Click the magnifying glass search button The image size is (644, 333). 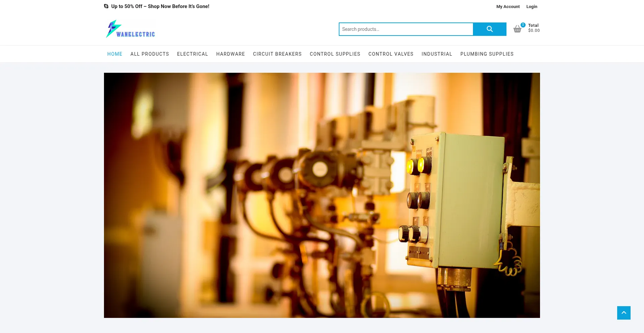point(489,29)
